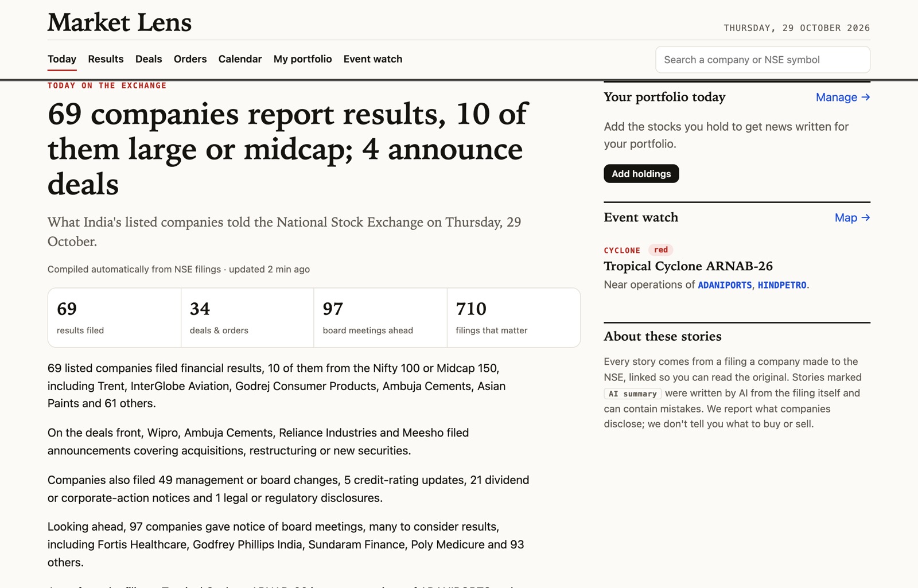Click the 'Your portfolio today' heading
This screenshot has height=588, width=918.
pyautogui.click(x=664, y=97)
